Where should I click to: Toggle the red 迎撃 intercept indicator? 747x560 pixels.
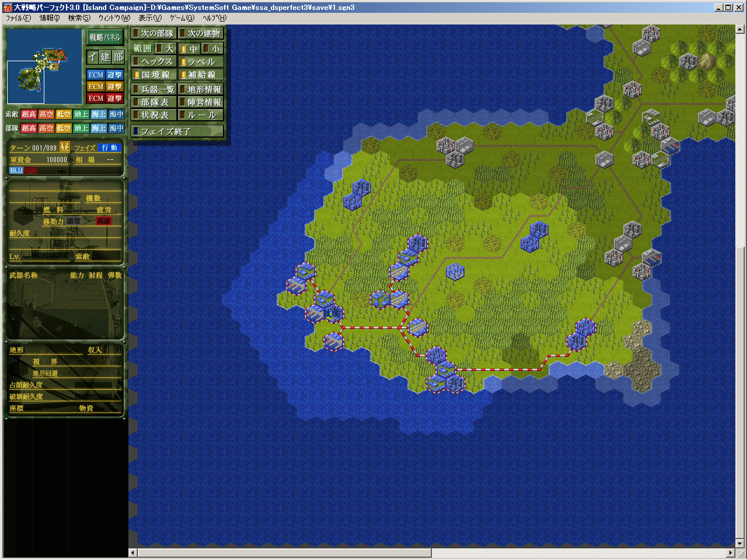114,98
